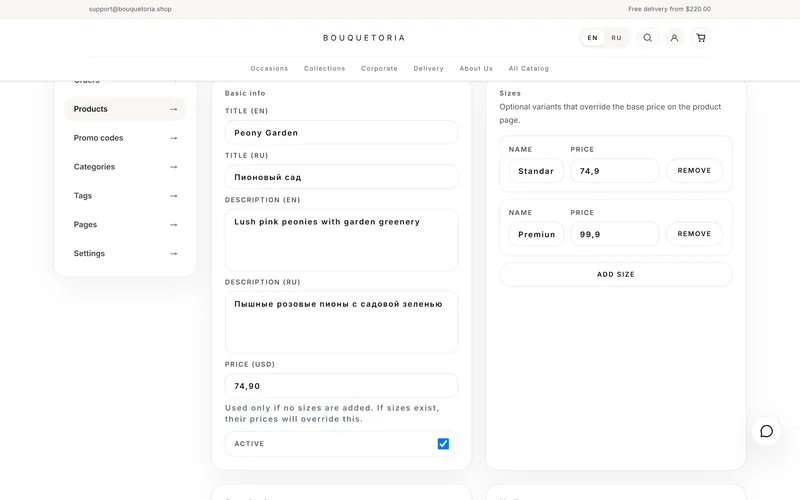Focus the Title (RU) field
The image size is (800, 500).
coord(341,177)
